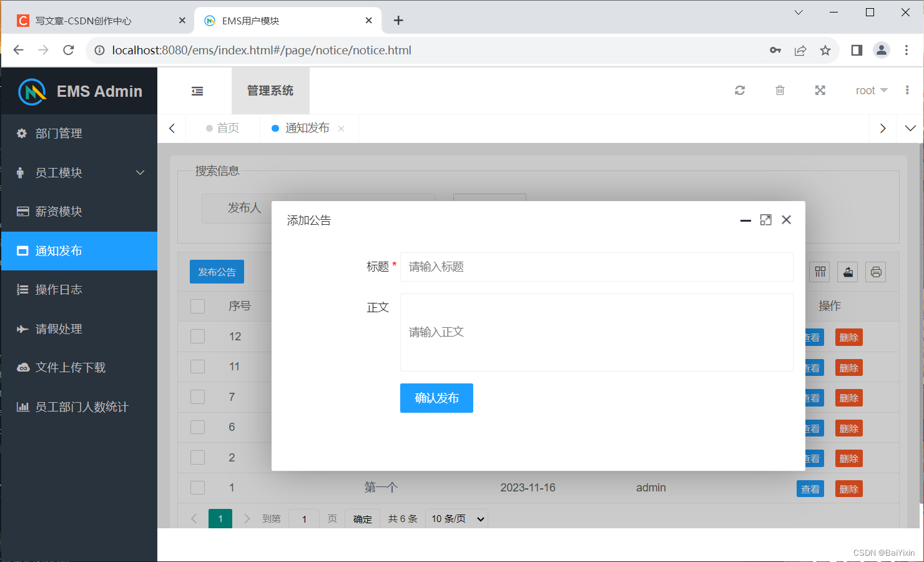This screenshot has width=924, height=562.
Task: Check the checkbox for notice row 1
Action: 197,488
